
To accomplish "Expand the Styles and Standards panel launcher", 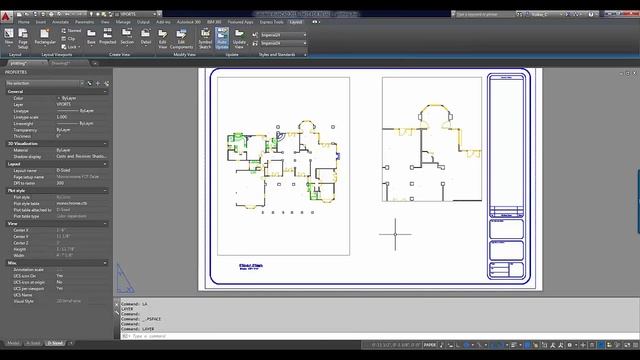I will (x=305, y=54).
